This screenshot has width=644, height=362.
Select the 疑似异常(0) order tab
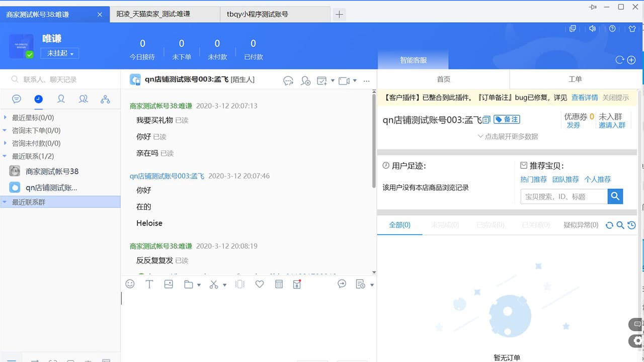point(581,225)
